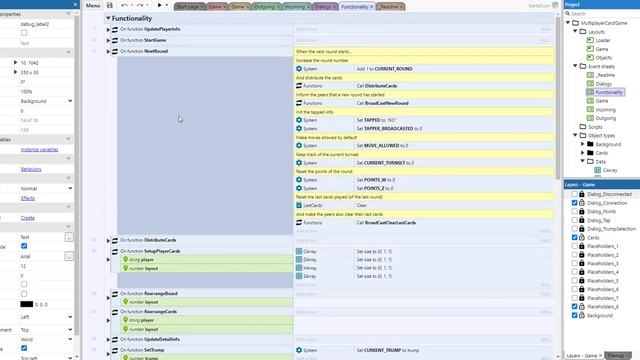Image resolution: width=640 pixels, height=360 pixels.
Task: Toggle visibility of the Dialog_Connection layer
Action: tap(574, 203)
